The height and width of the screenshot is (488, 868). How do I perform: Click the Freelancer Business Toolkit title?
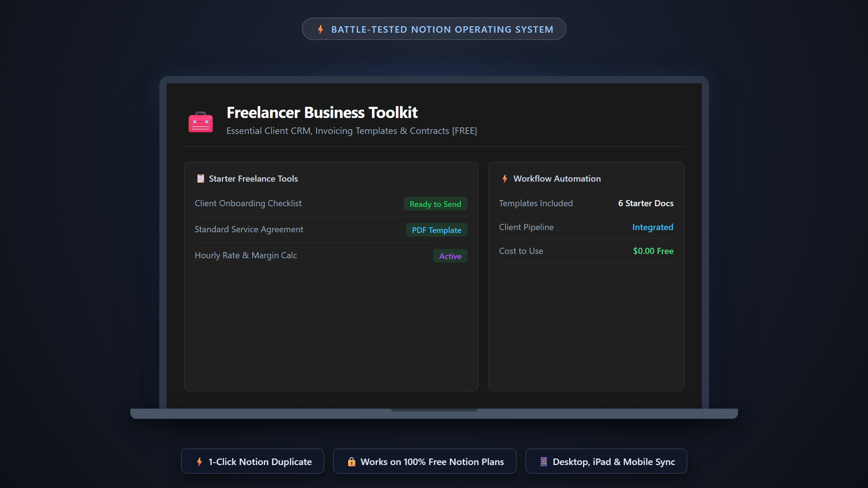click(322, 113)
